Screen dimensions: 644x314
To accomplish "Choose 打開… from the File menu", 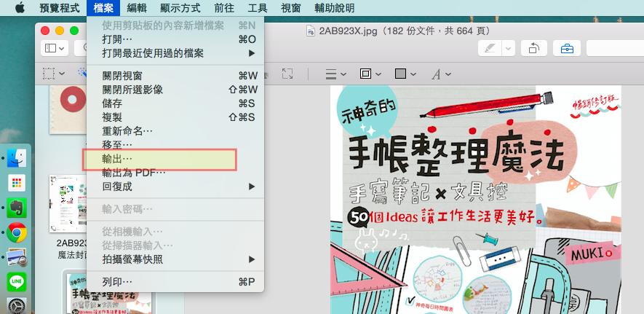I will (x=175, y=39).
